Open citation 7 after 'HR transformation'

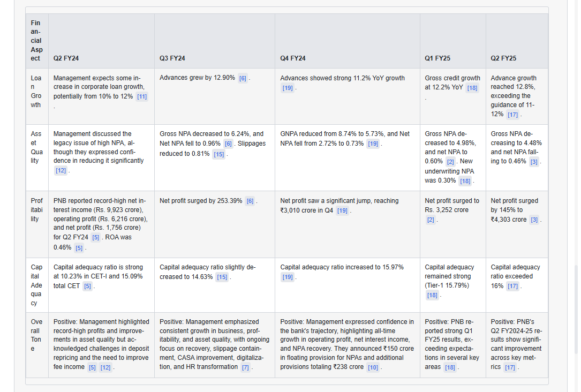click(x=245, y=367)
